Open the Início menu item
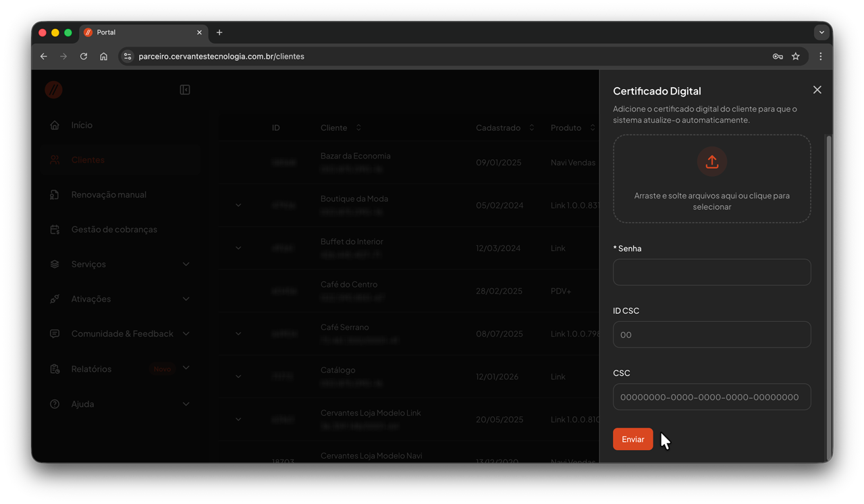 click(82, 125)
